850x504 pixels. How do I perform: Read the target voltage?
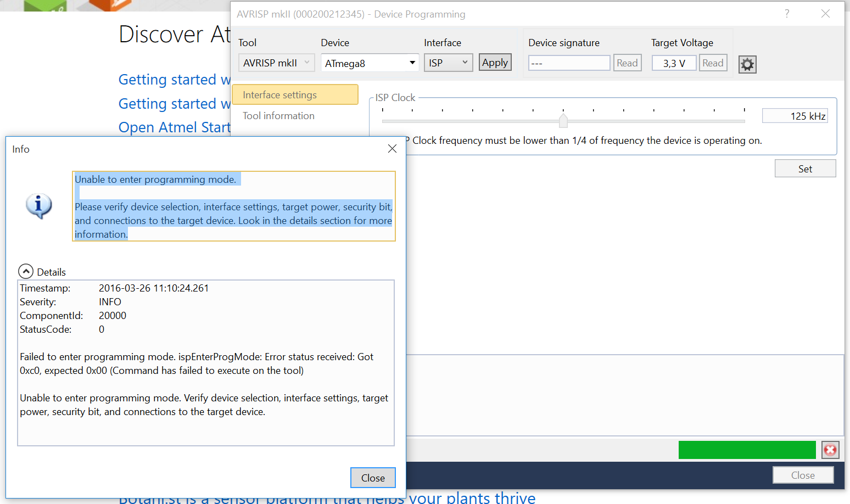pos(713,63)
